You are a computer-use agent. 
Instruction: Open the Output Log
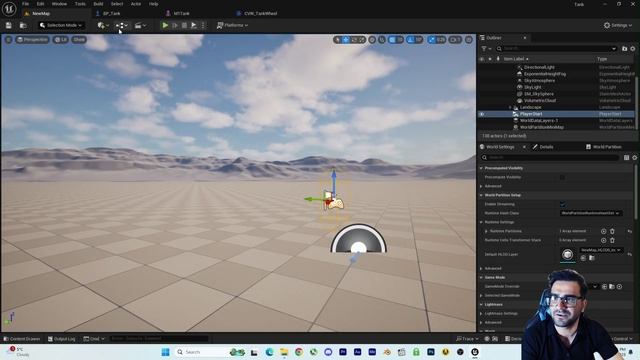pos(62,339)
